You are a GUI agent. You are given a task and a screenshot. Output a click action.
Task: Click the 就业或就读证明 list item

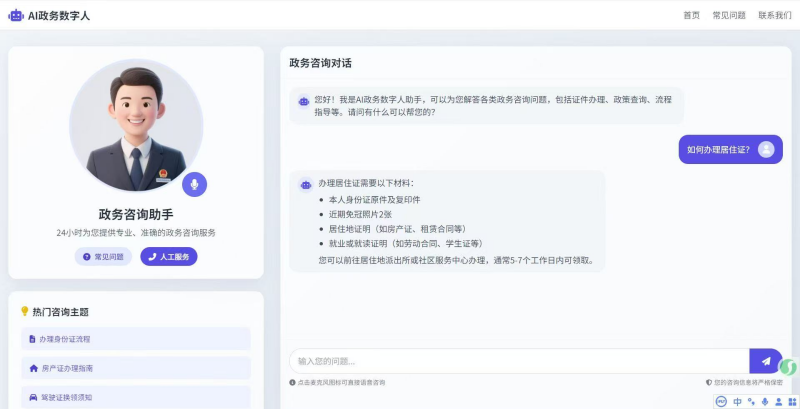(406, 243)
